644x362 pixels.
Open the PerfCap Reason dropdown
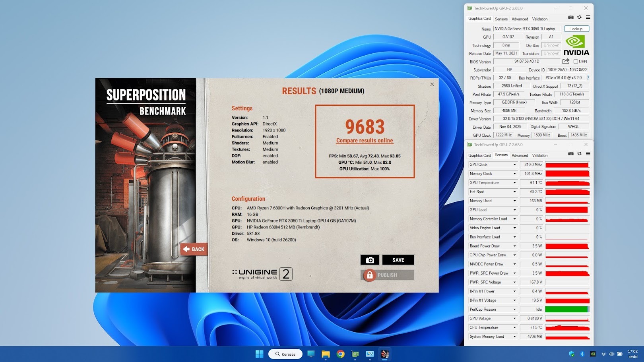click(514, 310)
